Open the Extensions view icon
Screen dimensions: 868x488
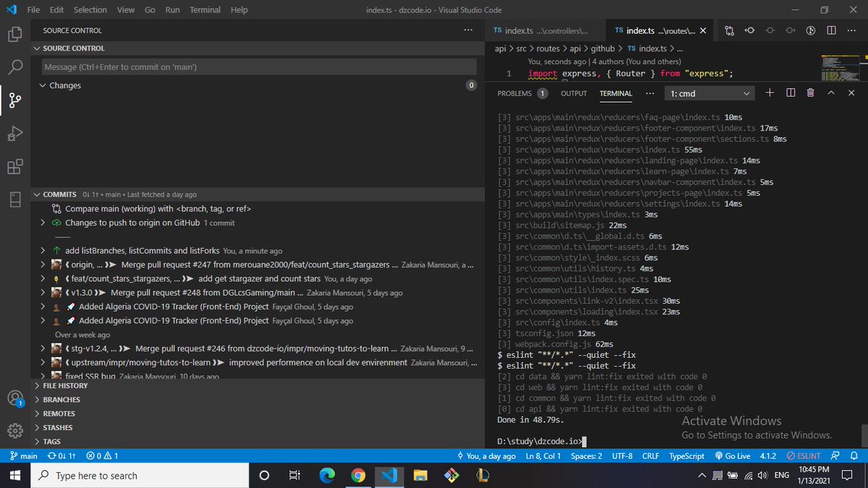pyautogui.click(x=15, y=167)
